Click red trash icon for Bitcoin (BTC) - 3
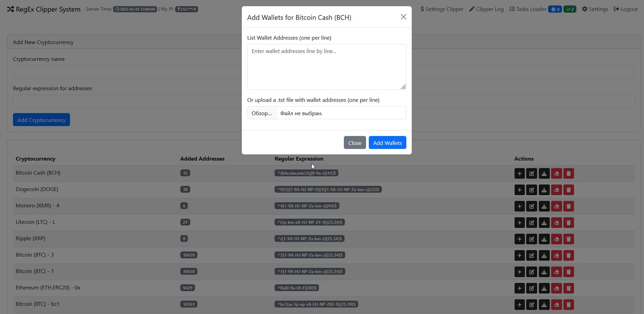 tap(569, 256)
